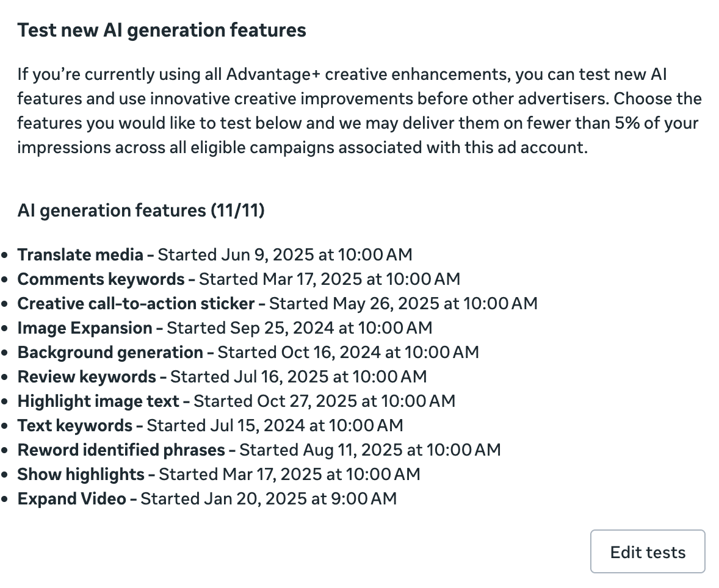Click the Edit tests button

(x=648, y=552)
